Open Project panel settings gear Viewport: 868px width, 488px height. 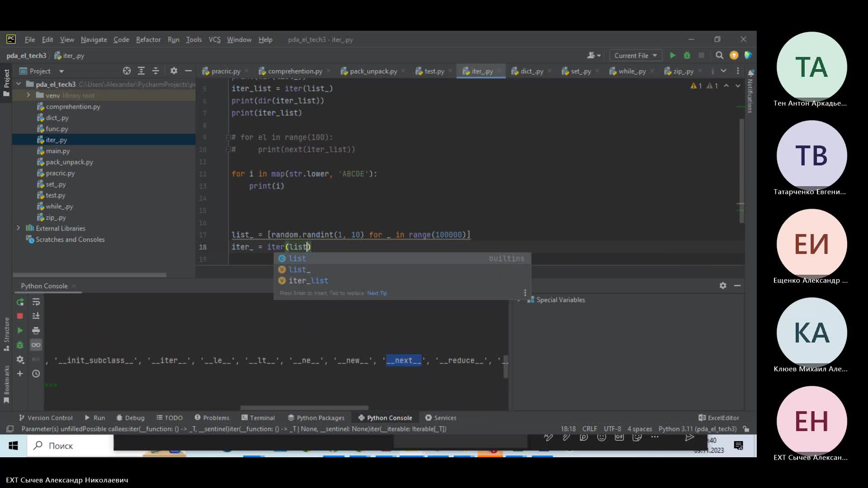click(174, 71)
